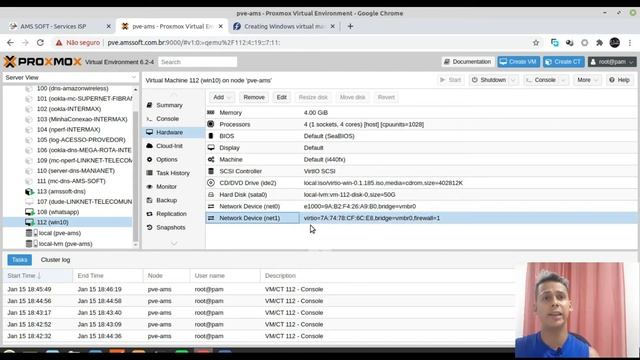640x360 pixels.
Task: Click the Task History list icon
Action: click(x=149, y=173)
